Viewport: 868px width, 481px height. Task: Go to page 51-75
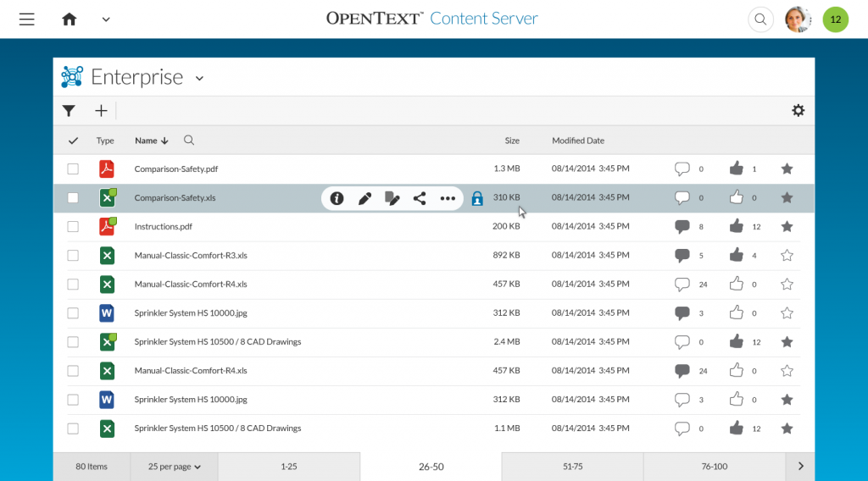[x=572, y=467]
